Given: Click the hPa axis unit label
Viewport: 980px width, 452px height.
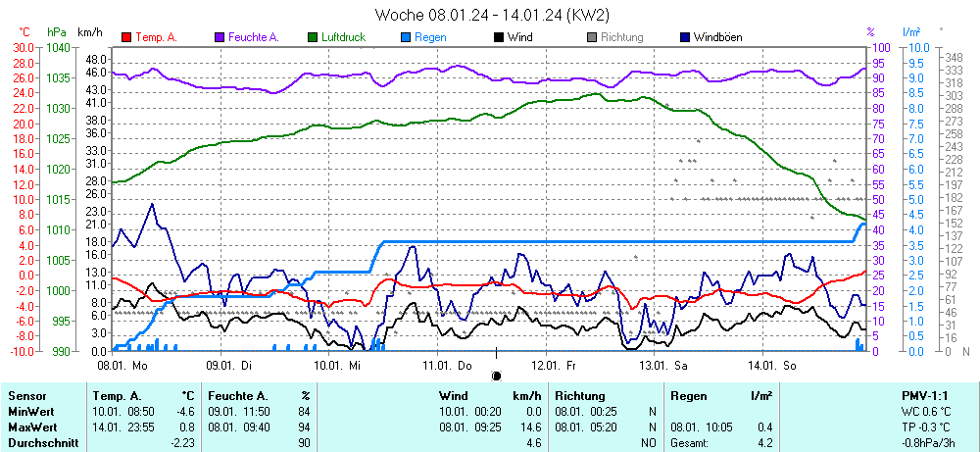Looking at the screenshot, I should (56, 32).
